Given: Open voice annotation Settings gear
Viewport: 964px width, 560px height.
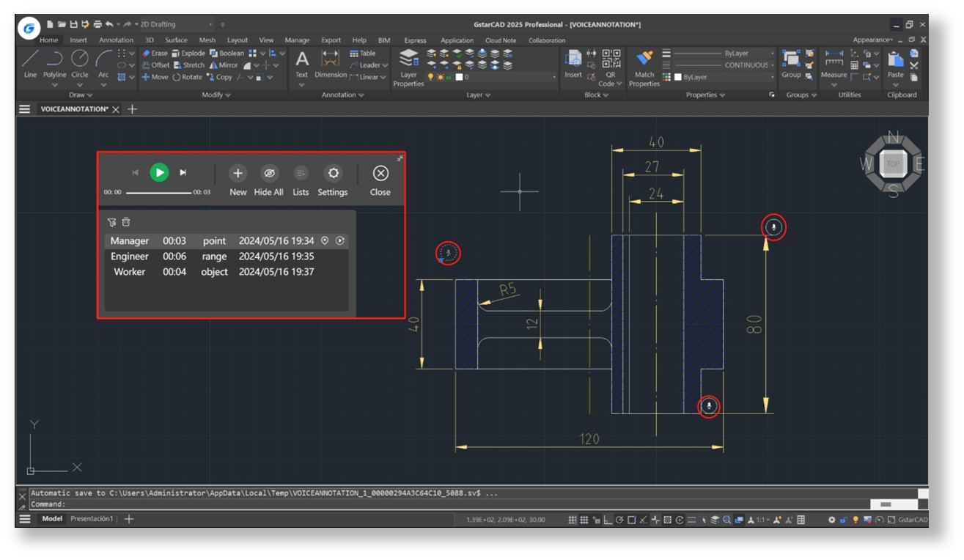Looking at the screenshot, I should tap(333, 174).
